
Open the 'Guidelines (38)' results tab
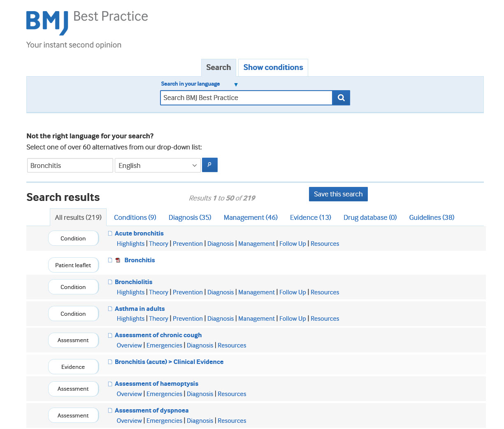432,217
